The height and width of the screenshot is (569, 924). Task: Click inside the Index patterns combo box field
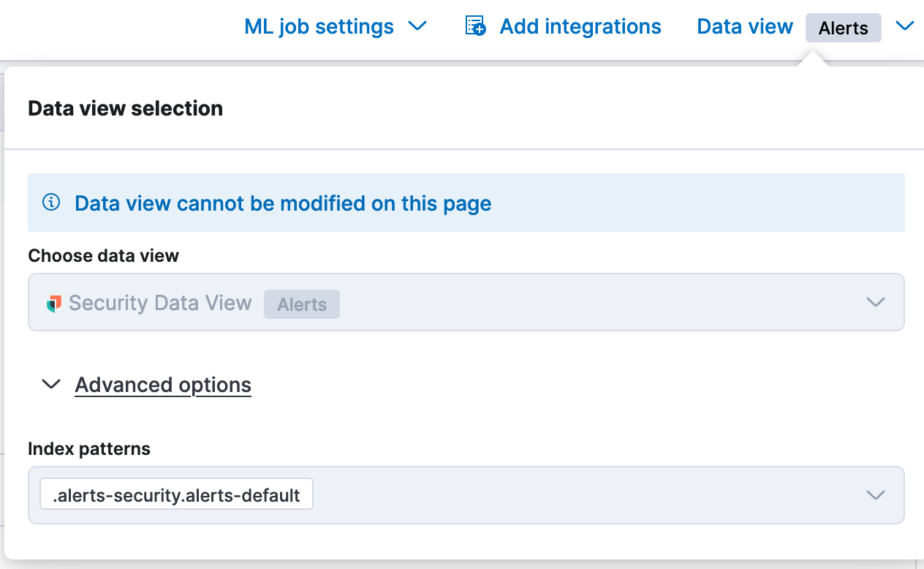coord(585,495)
